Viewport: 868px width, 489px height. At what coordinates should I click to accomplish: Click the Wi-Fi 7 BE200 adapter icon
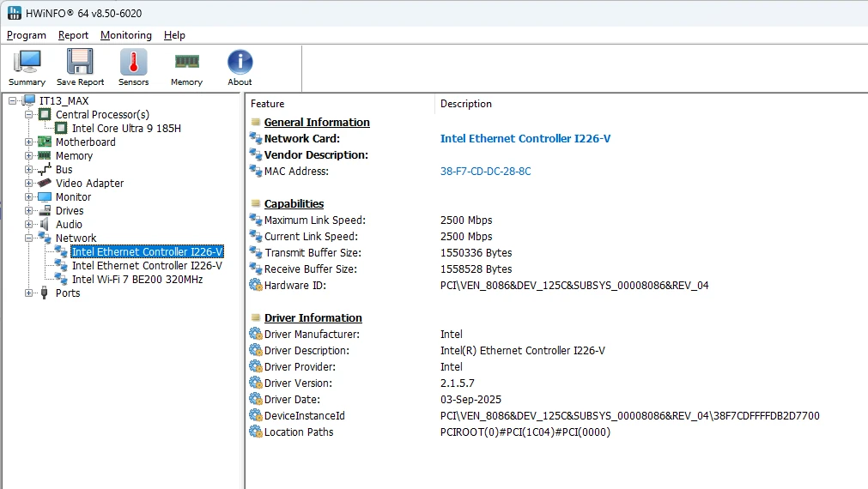coord(61,279)
